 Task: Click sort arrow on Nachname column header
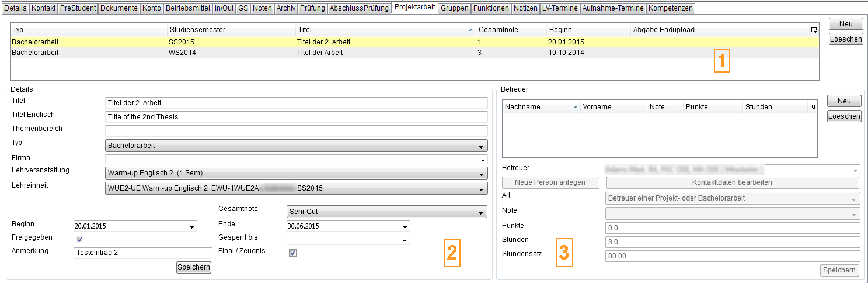click(576, 107)
